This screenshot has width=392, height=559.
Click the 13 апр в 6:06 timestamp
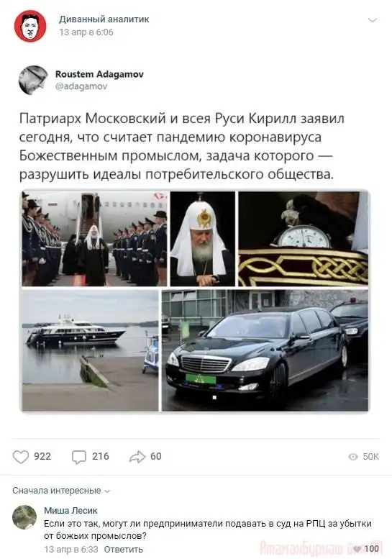(x=86, y=32)
